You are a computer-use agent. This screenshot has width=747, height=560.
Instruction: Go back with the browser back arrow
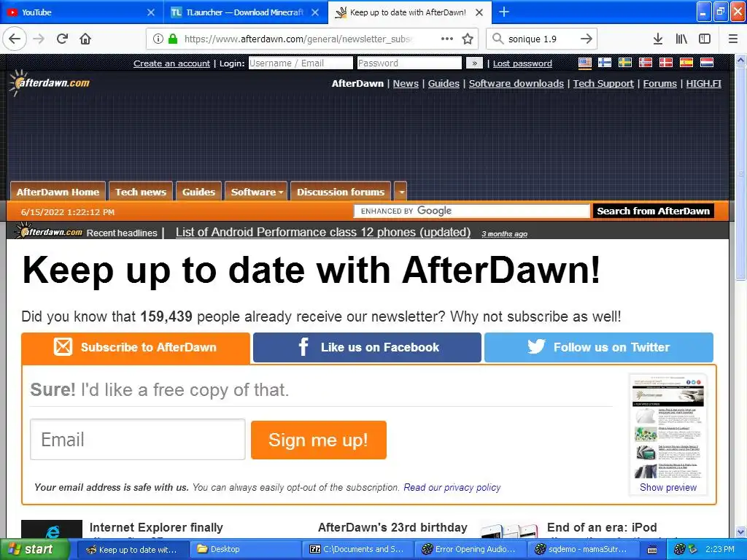pyautogui.click(x=15, y=39)
